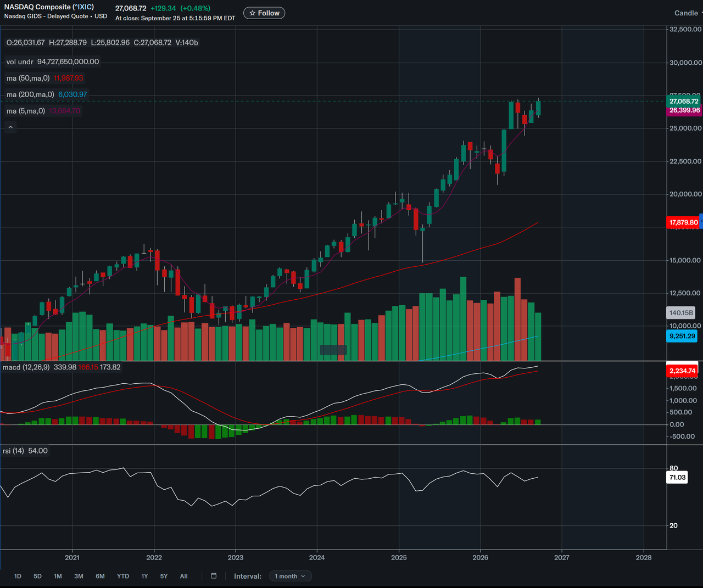Click the 2024 label on time axis
The image size is (703, 588).
point(317,557)
